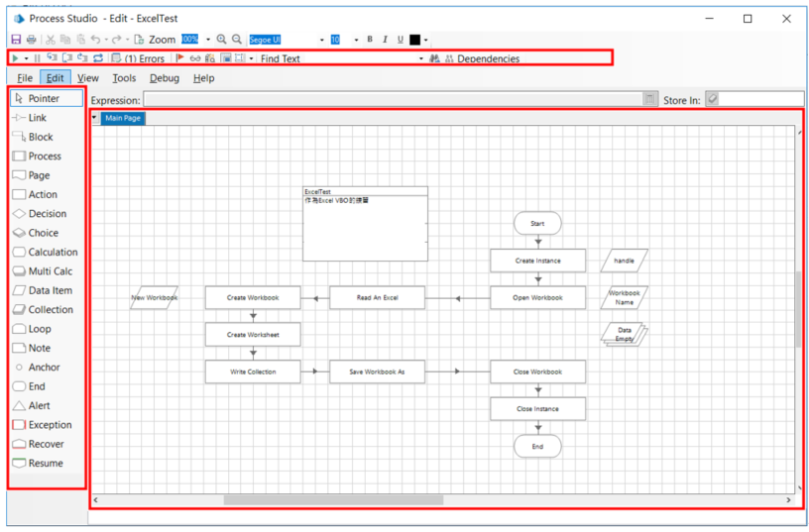Click the expression calculator icon
Image resolution: width=809 pixels, height=532 pixels.
coord(650,99)
